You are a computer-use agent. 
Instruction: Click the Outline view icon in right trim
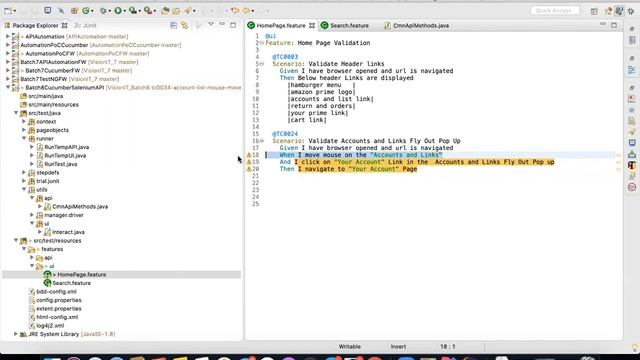click(632, 70)
